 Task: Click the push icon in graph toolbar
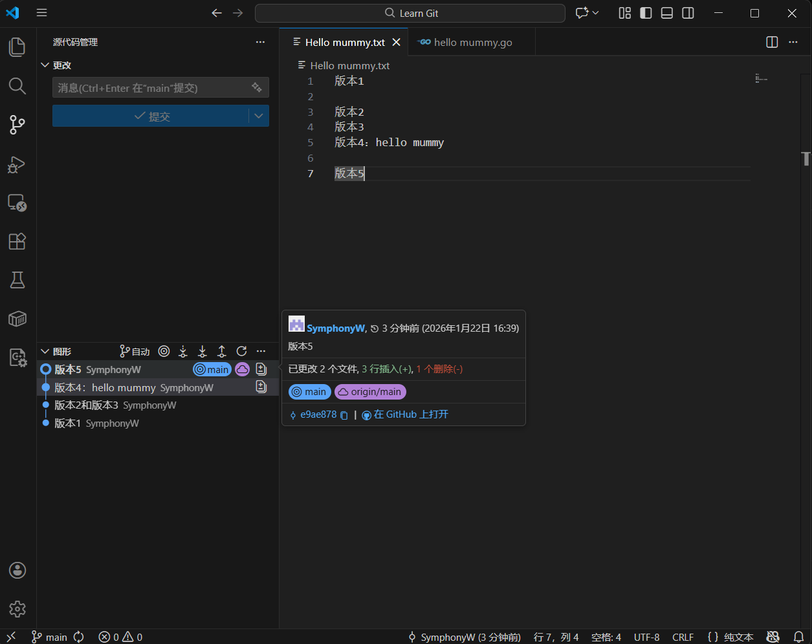coord(221,351)
